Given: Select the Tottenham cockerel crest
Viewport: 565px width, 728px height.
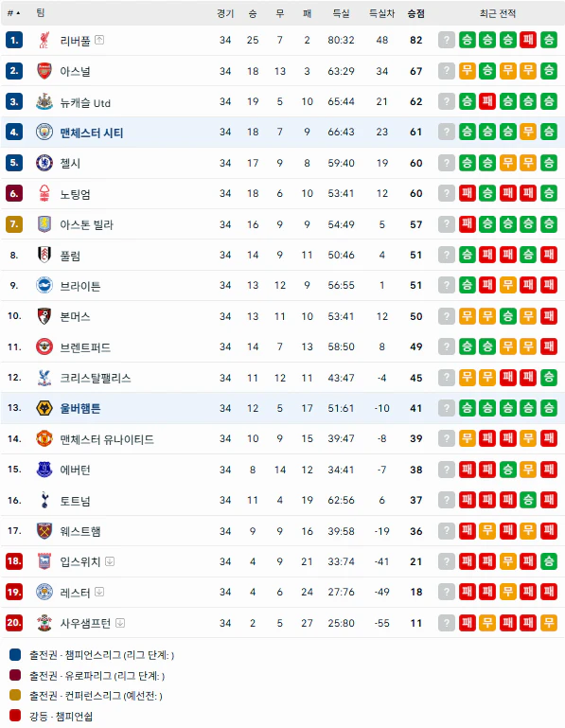Looking at the screenshot, I should click(x=44, y=500).
